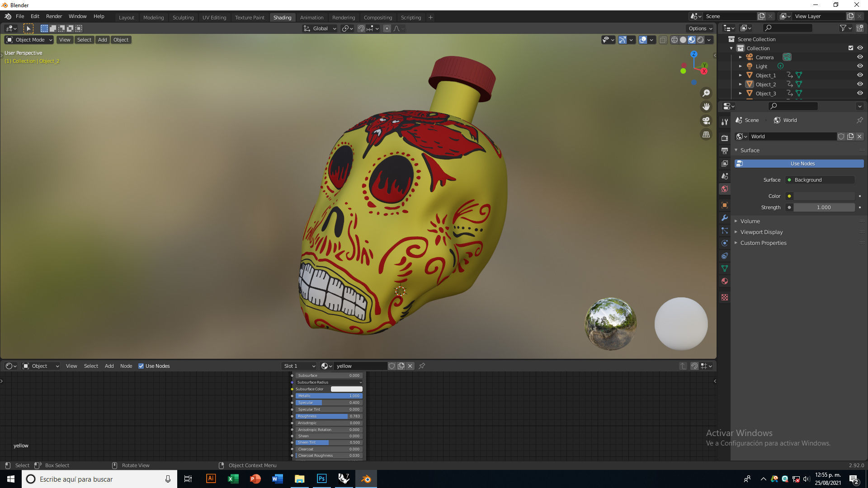This screenshot has height=488, width=868.
Task: Open the Surface Background shader dropdown
Action: (820, 180)
